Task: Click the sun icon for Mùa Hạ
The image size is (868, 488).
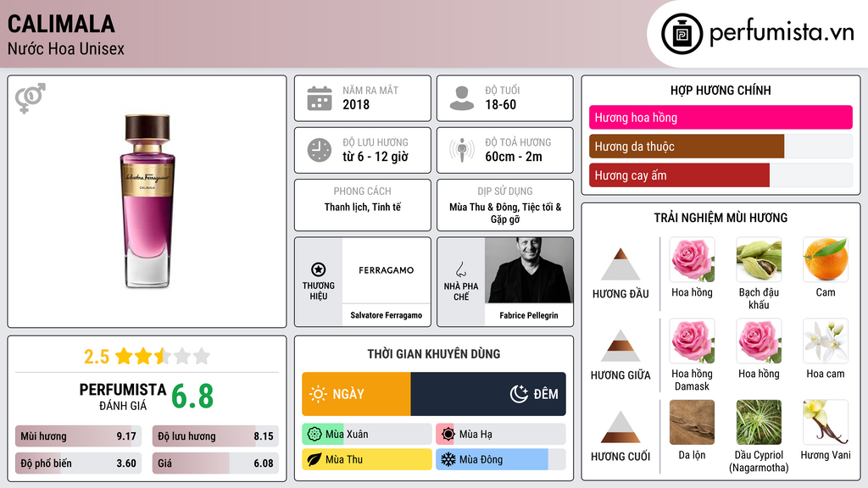Action: coord(448,435)
